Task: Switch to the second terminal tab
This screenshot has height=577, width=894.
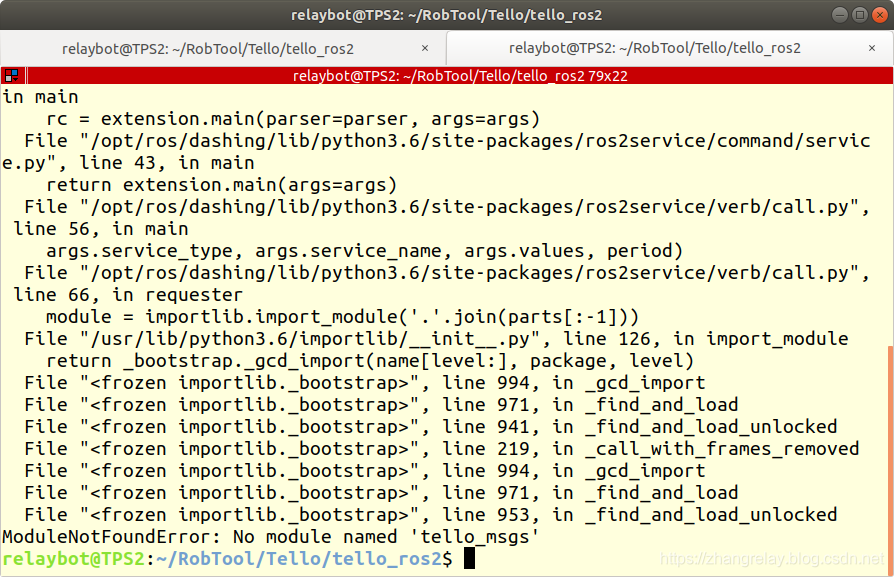Action: tap(670, 48)
